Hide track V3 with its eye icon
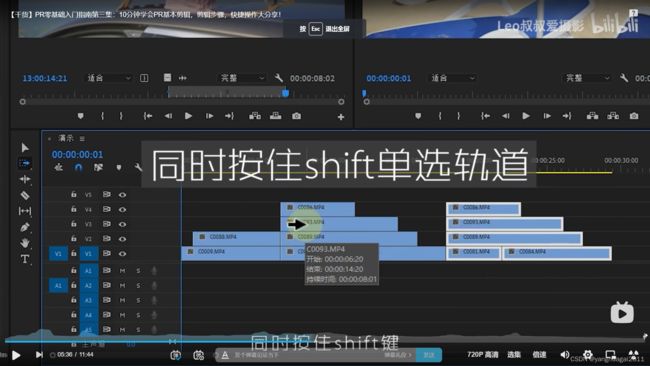The width and height of the screenshot is (650, 366). (122, 224)
